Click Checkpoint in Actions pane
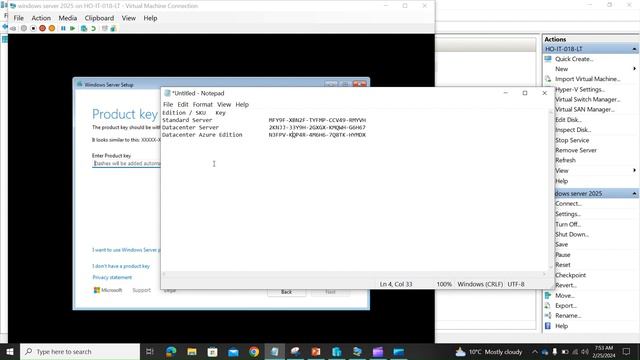 (570, 275)
